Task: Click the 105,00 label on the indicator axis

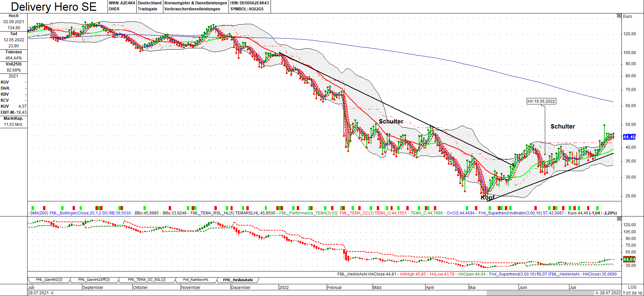Action: (x=630, y=232)
